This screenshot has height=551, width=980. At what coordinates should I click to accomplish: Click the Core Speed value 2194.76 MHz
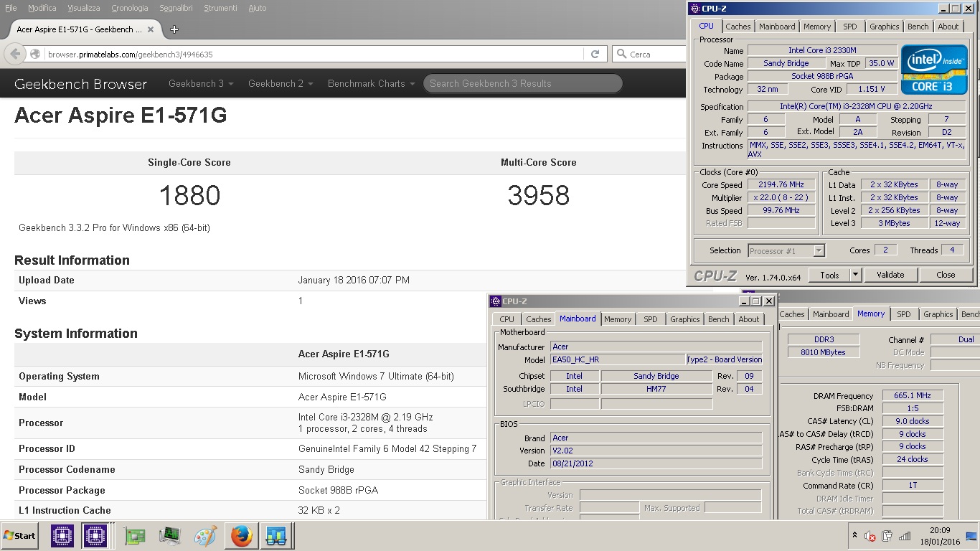click(x=782, y=184)
